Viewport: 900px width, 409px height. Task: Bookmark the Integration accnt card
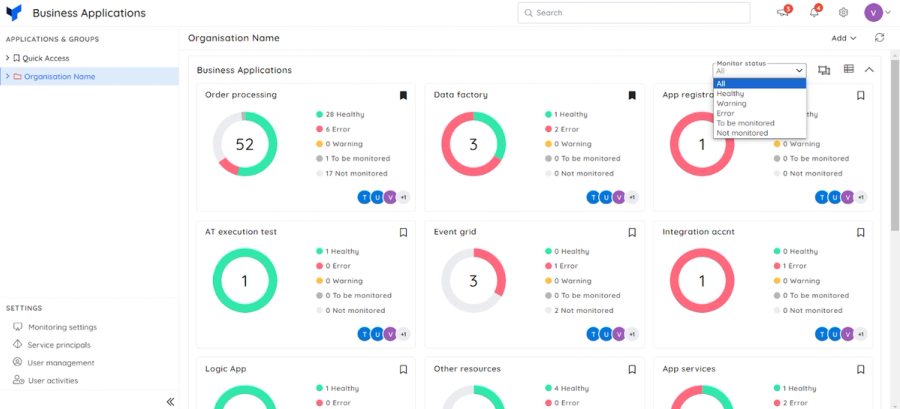860,232
